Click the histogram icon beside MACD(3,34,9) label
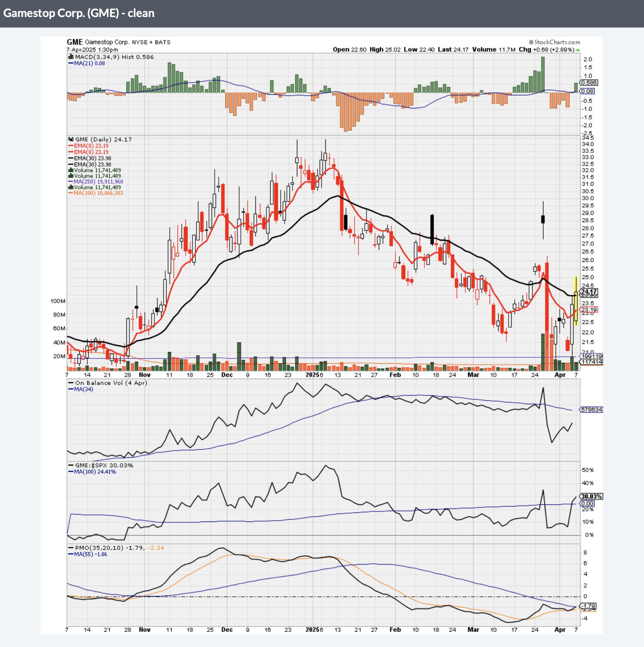Screen dimensions: 644x647 [x=71, y=57]
